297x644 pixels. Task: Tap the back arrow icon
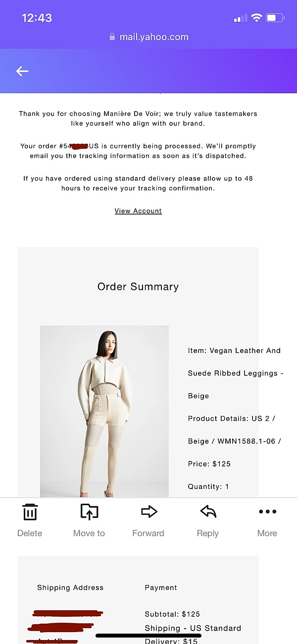point(22,71)
